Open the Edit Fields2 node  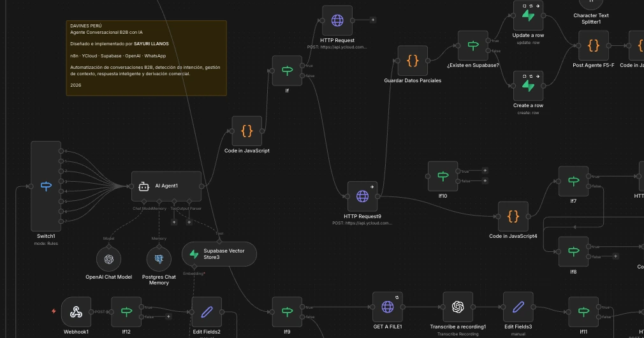click(x=207, y=312)
